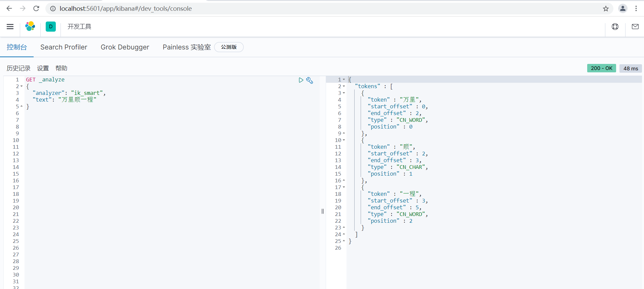The image size is (644, 289).
Task: Open the help lifebuoy icon
Action: click(x=615, y=27)
